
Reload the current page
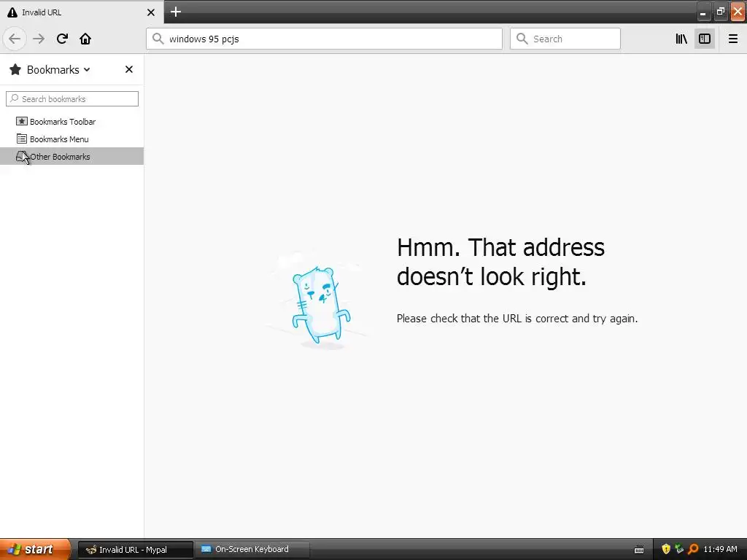(62, 39)
